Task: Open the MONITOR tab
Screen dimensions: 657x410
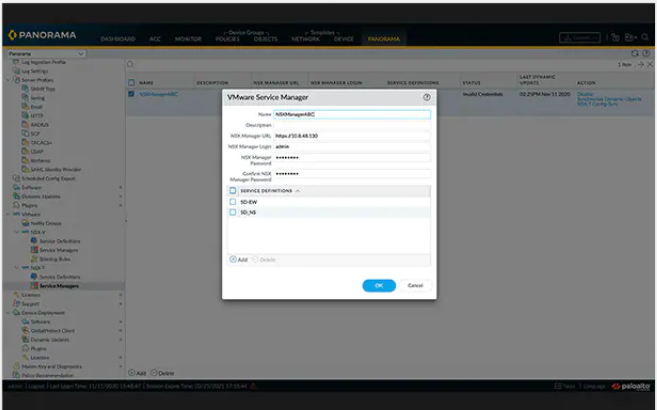Action: [188, 39]
